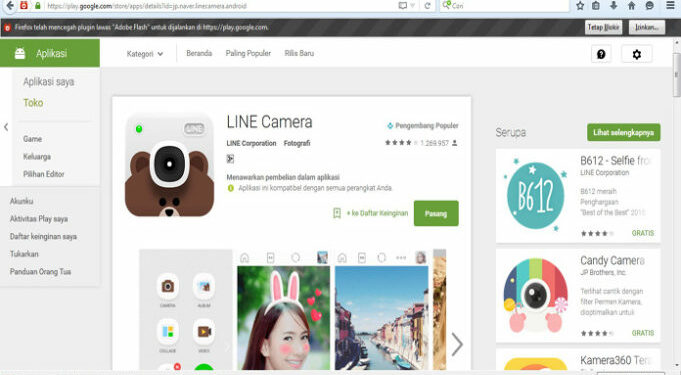This screenshot has height=375, width=681.
Task: Go to Firefox home page icon
Action: click(x=631, y=6)
